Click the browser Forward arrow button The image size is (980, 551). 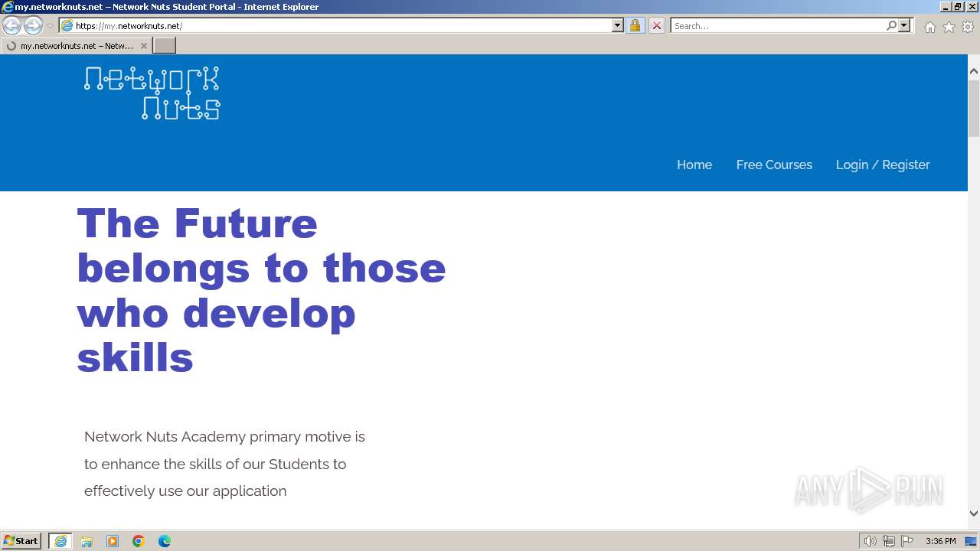click(x=33, y=26)
